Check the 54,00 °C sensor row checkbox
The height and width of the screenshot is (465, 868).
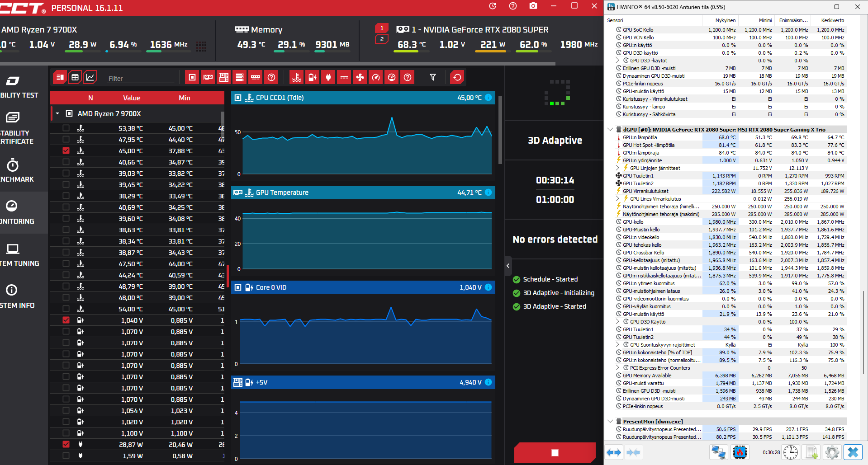[66, 309]
